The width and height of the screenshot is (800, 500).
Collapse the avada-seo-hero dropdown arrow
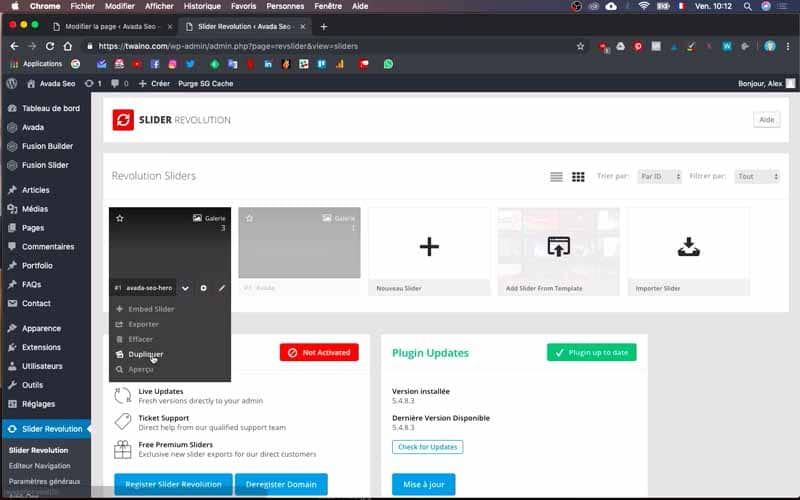coord(185,288)
